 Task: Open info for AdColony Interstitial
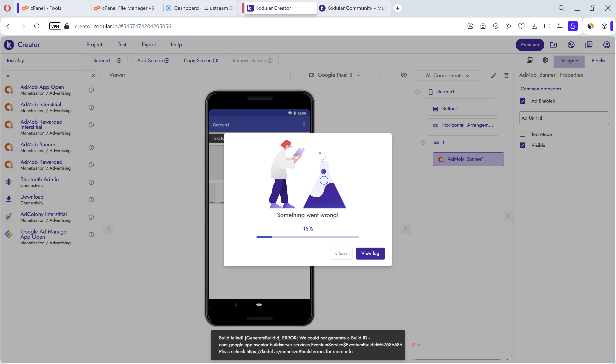(91, 217)
